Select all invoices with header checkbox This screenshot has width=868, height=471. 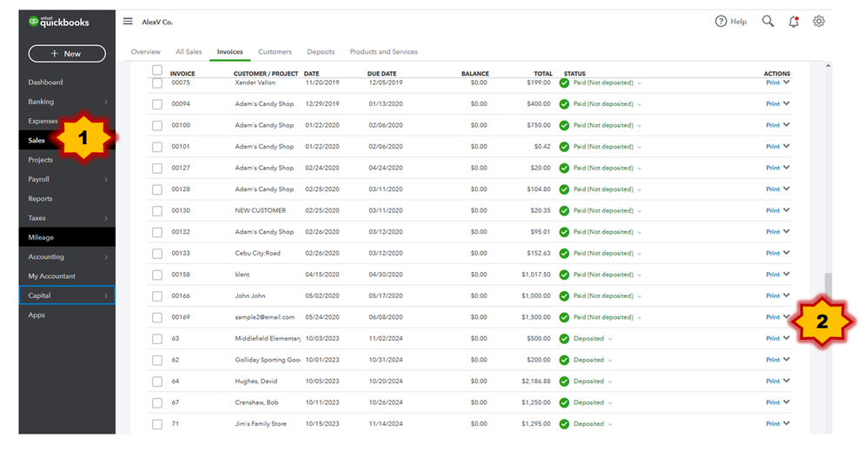[x=157, y=70]
